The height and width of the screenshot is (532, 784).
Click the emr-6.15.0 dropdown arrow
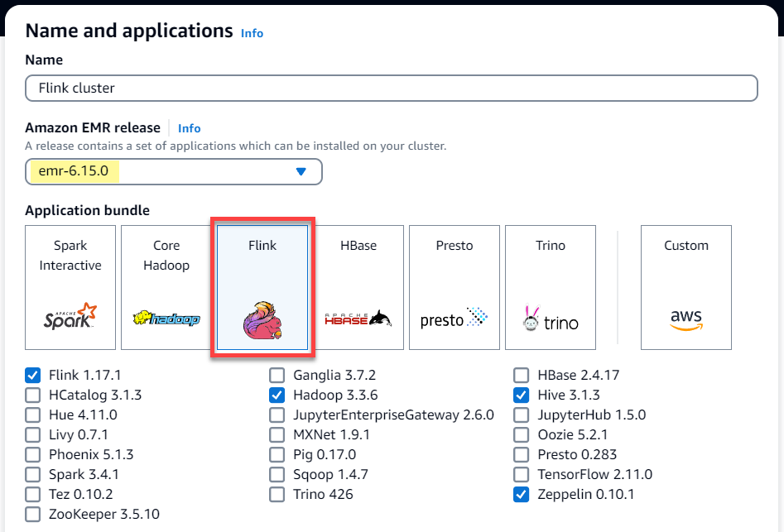(298, 170)
